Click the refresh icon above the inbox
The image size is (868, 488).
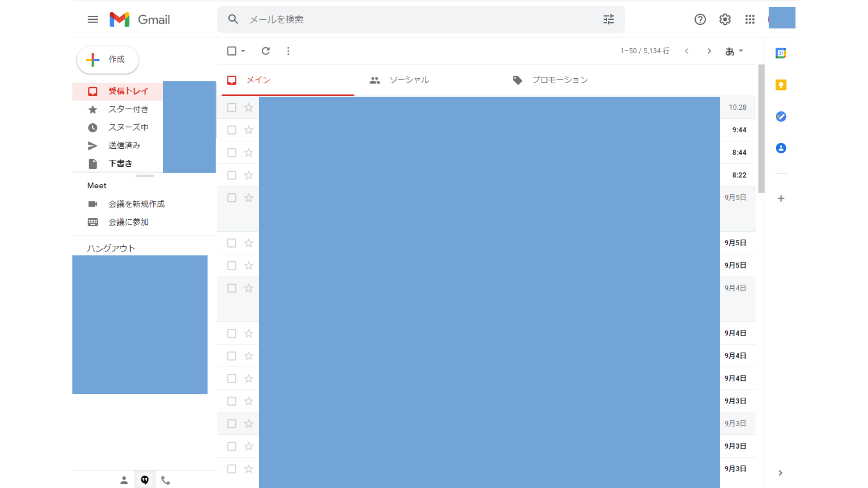coord(265,51)
